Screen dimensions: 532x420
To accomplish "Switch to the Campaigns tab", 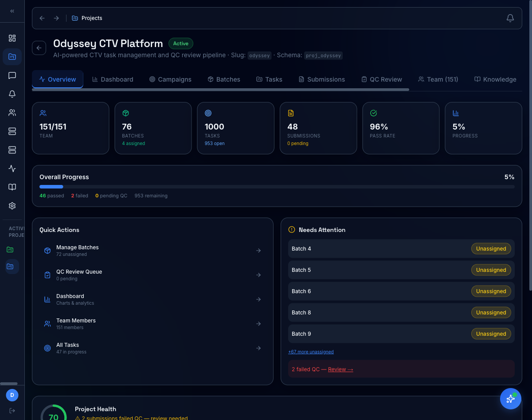I will point(170,79).
